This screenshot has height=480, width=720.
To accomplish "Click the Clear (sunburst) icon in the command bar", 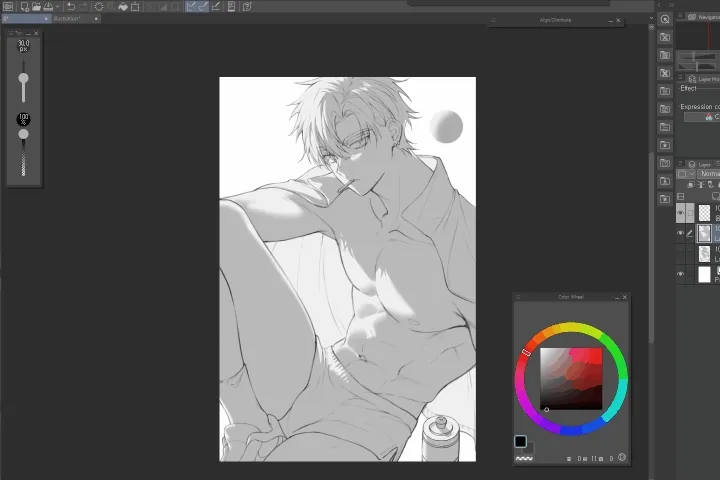I will tap(99, 6).
